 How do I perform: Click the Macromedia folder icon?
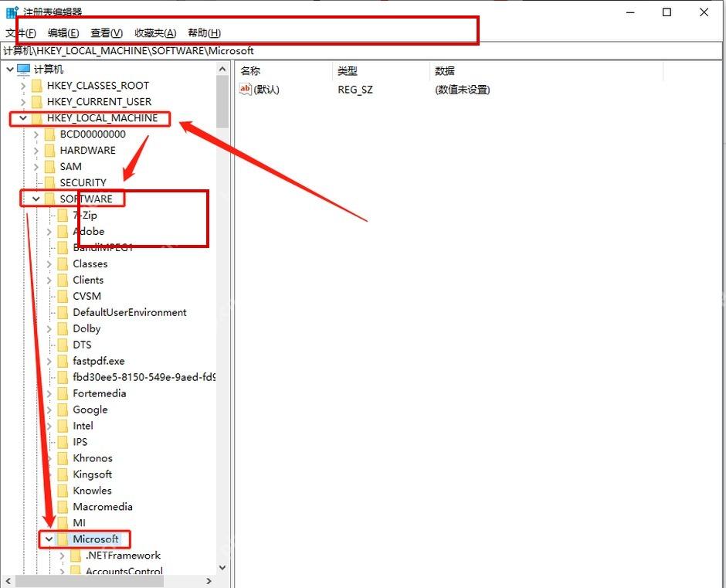coord(63,508)
